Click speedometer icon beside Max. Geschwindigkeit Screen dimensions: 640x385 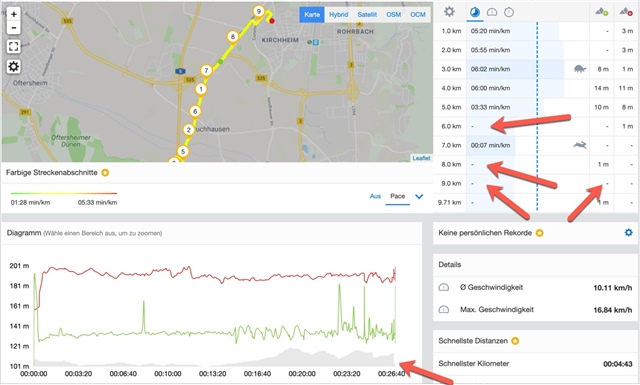444,309
